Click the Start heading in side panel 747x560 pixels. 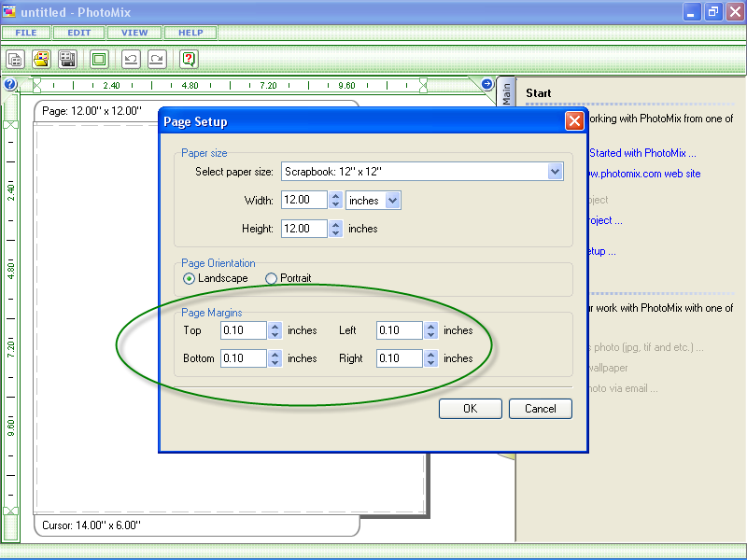tap(539, 93)
